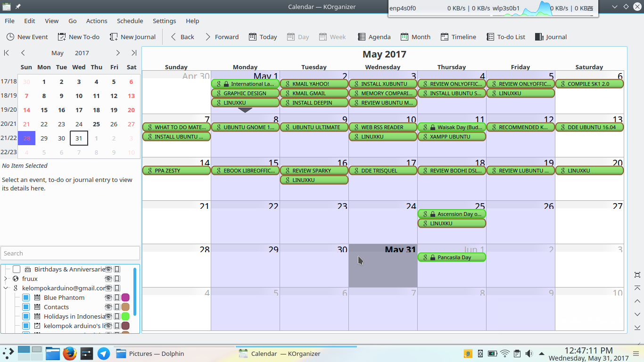Go to next month in mini calendar
This screenshot has width=644, height=362.
pos(118,53)
